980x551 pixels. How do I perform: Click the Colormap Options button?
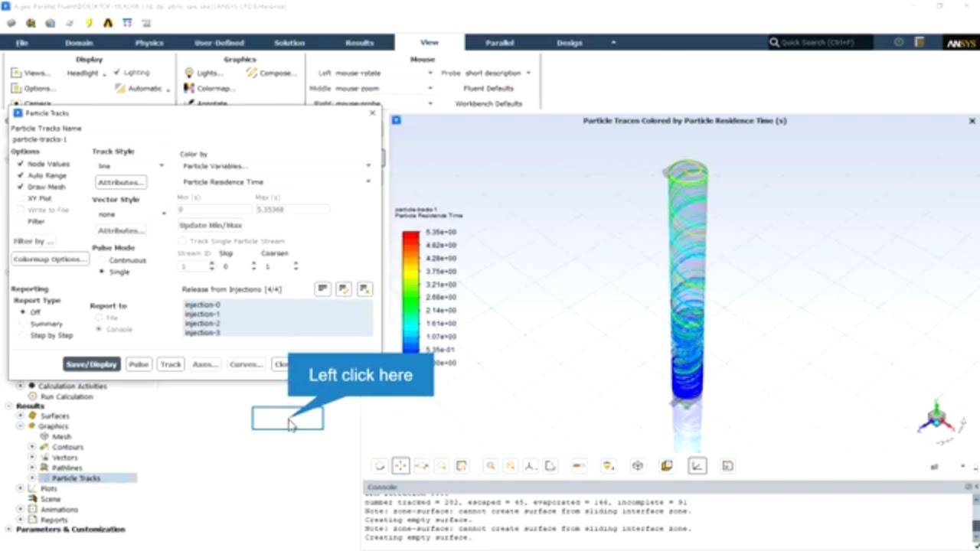[50, 259]
